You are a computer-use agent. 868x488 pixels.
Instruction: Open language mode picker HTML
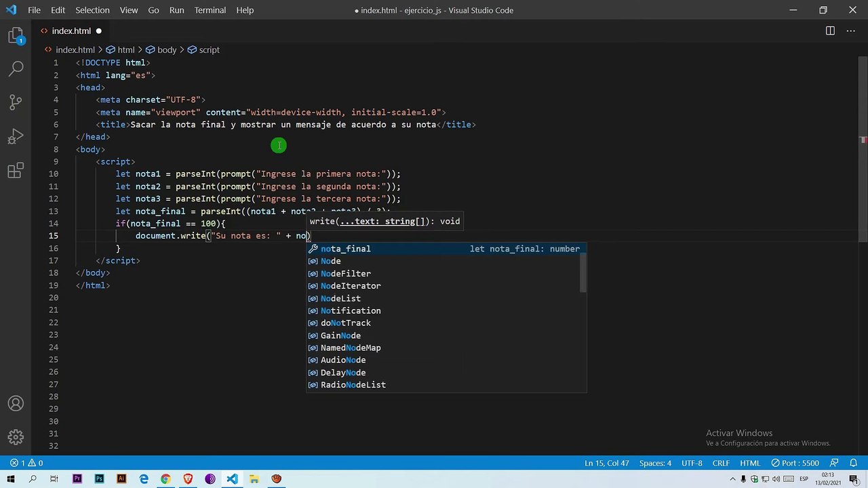750,463
